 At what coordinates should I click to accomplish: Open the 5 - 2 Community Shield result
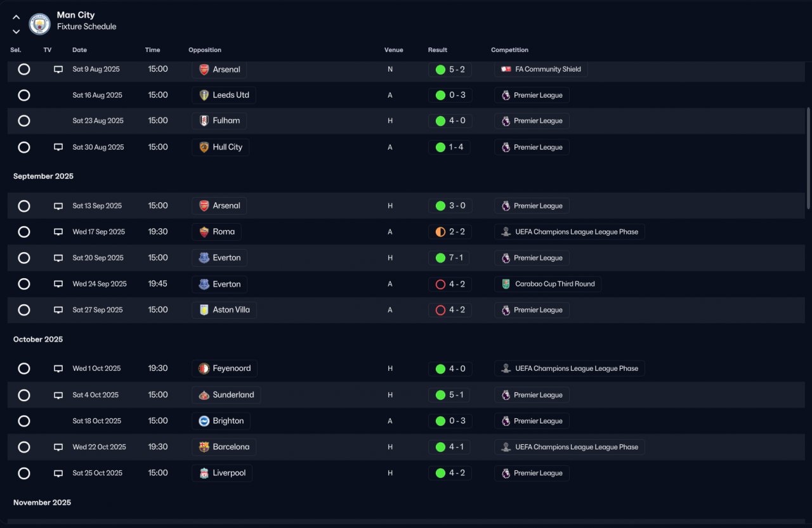coord(450,69)
